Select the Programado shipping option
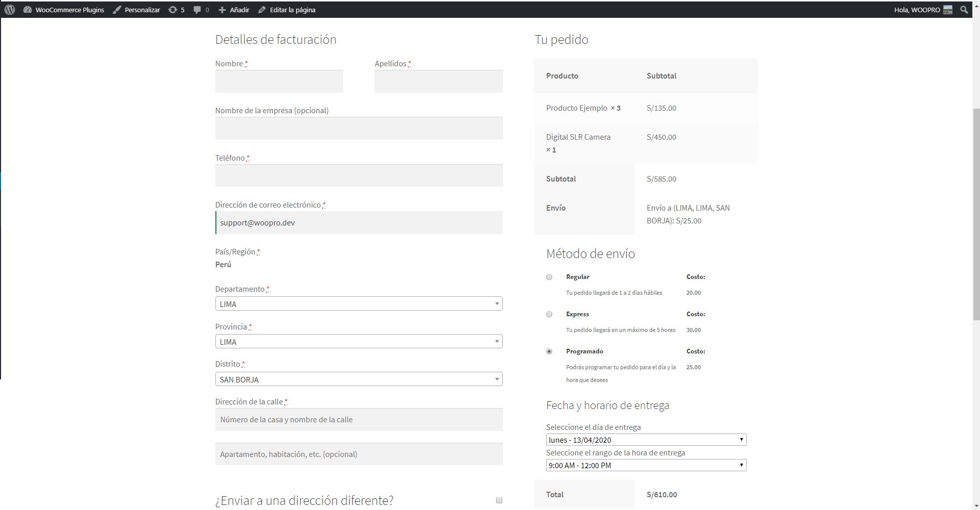This screenshot has height=510, width=980. pos(549,351)
